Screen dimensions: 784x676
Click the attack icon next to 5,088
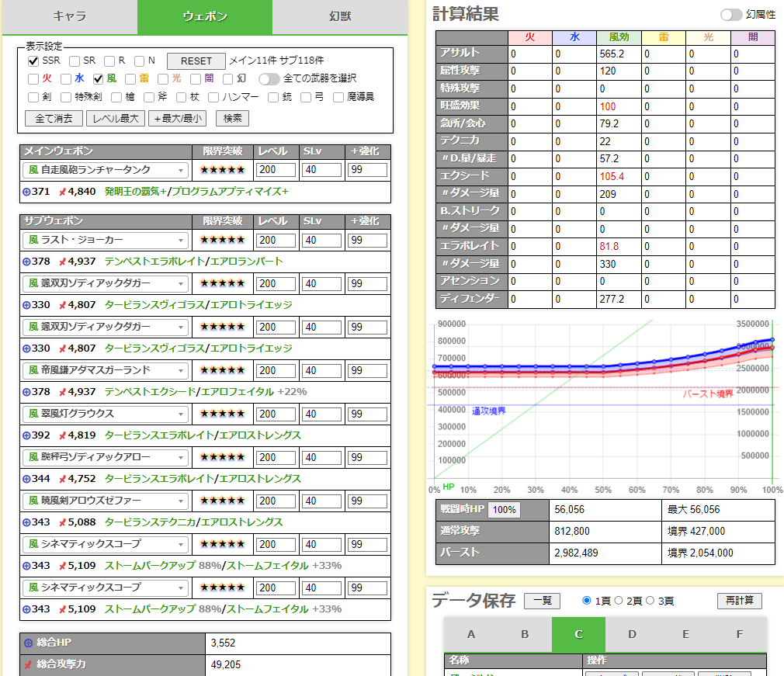click(x=63, y=522)
